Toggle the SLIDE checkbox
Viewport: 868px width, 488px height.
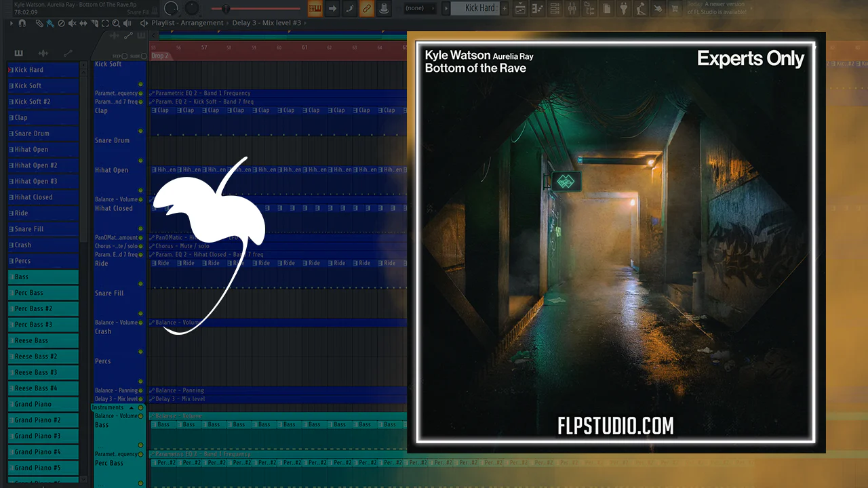pyautogui.click(x=144, y=56)
